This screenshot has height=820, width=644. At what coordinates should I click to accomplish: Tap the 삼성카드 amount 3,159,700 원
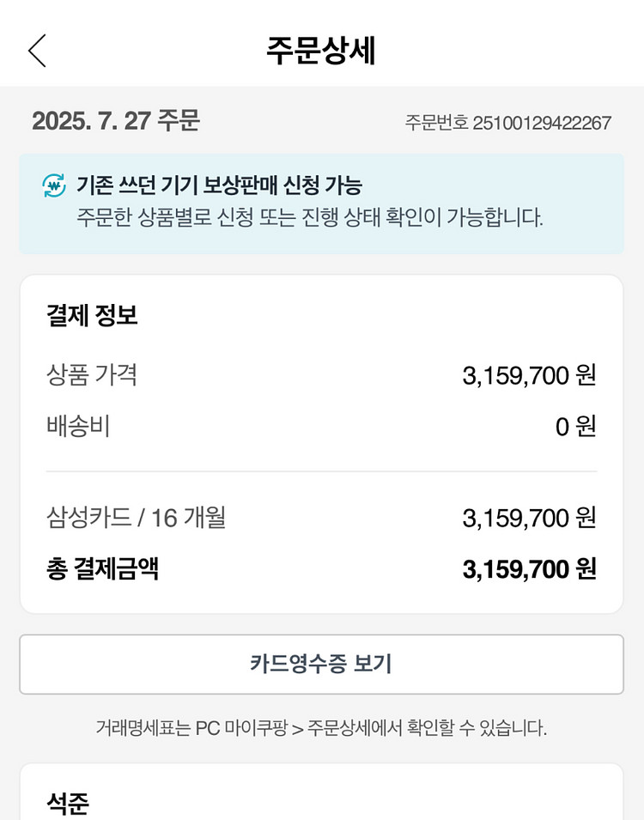(x=529, y=519)
